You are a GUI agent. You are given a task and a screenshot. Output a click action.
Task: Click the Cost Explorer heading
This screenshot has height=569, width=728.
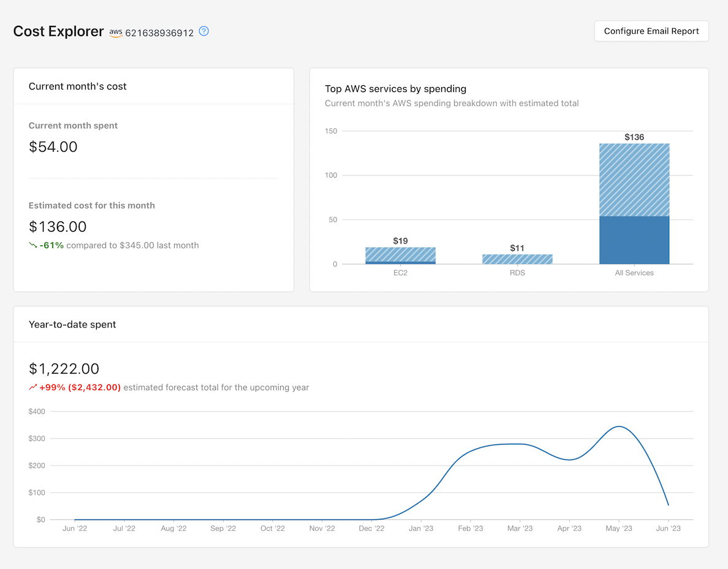pos(58,31)
